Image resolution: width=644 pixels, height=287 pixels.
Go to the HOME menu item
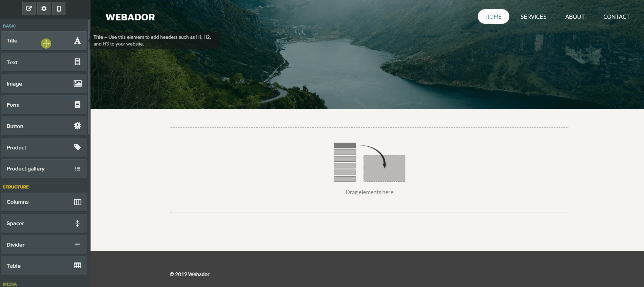493,17
